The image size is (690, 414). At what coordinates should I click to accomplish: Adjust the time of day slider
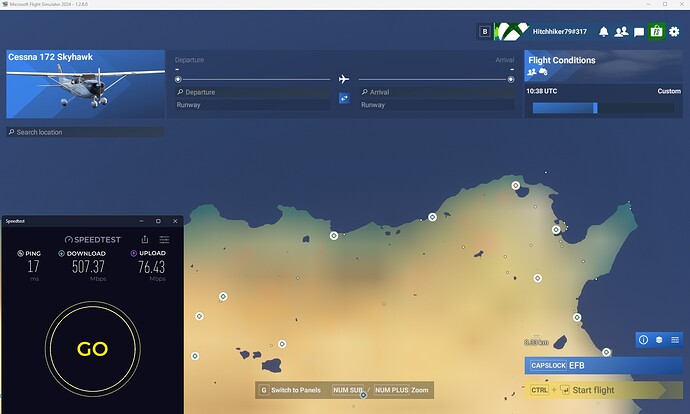[594, 108]
